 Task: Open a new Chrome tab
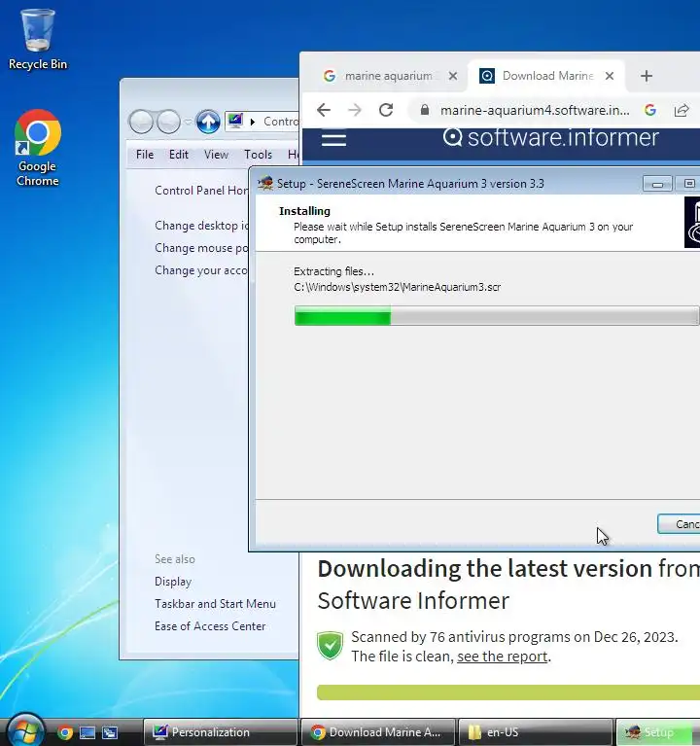(647, 76)
